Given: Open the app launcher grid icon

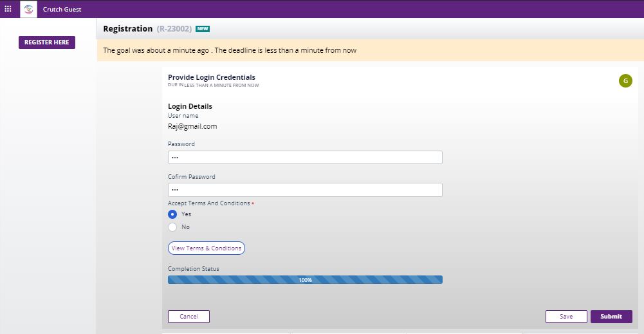Looking at the screenshot, I should (x=8, y=8).
